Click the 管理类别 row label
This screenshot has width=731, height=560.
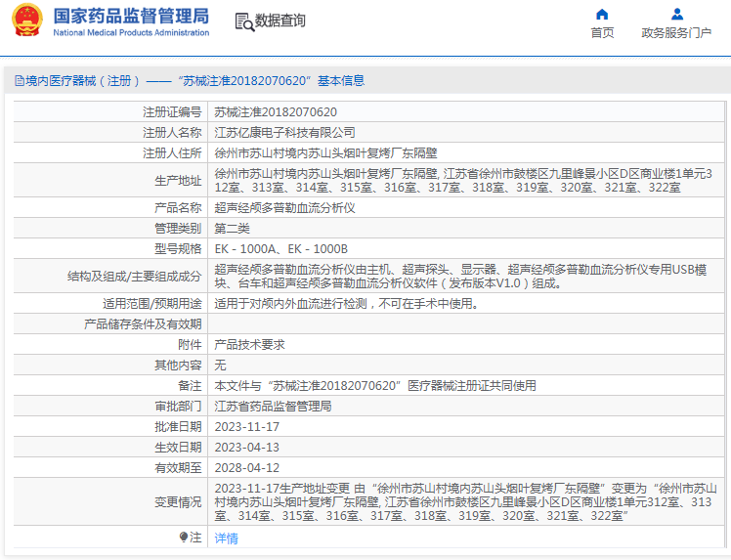178,228
